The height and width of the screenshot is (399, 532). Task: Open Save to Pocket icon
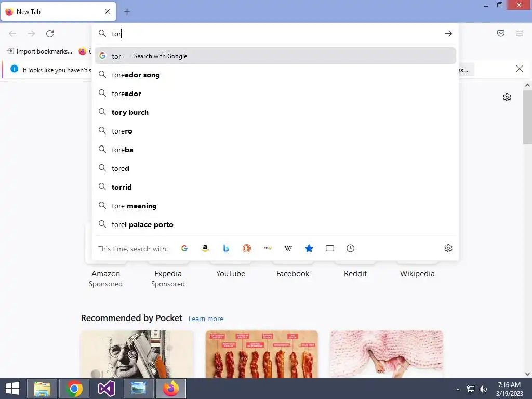coord(501,33)
